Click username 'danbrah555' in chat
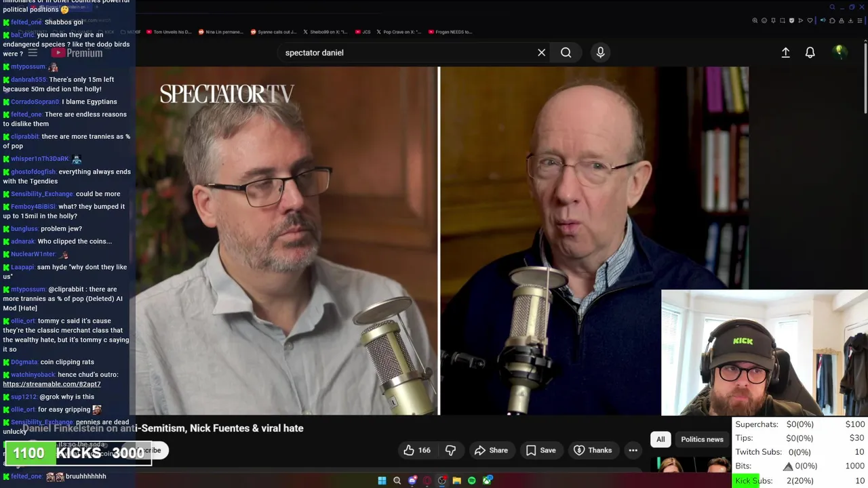This screenshot has width=868, height=488. pos(28,79)
